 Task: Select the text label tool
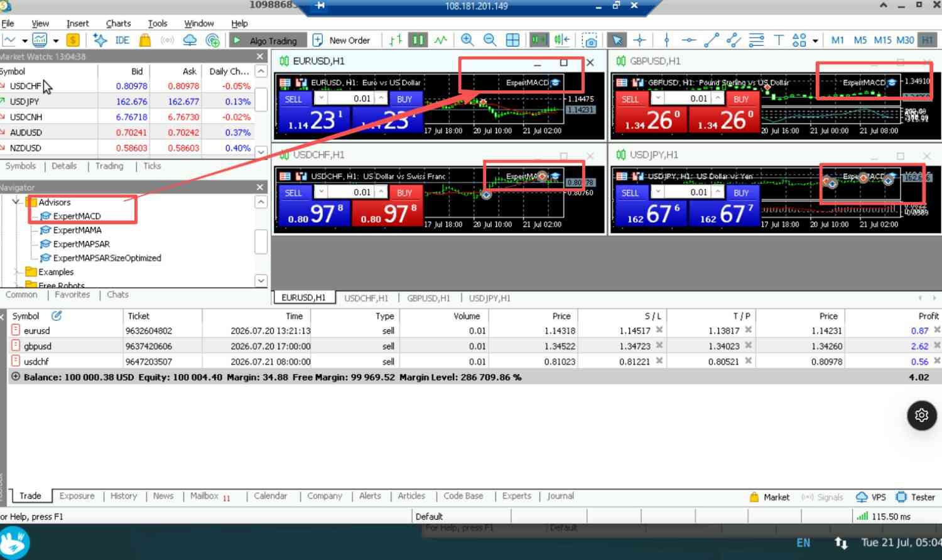tap(779, 40)
